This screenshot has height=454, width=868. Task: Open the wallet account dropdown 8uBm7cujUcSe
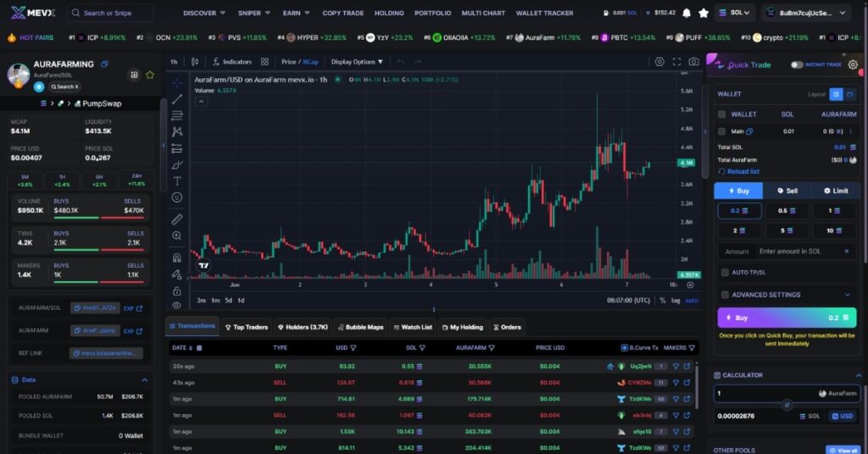[x=806, y=13]
